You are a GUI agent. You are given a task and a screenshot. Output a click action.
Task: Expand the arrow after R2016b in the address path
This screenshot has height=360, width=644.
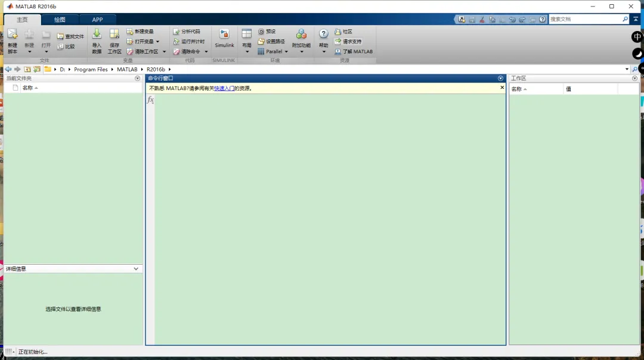click(169, 69)
